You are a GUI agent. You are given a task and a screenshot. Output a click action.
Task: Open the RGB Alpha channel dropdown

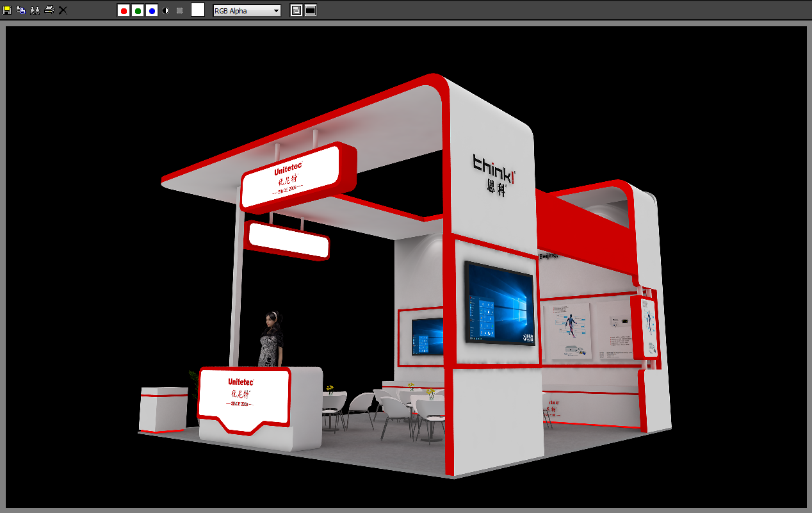pyautogui.click(x=247, y=10)
